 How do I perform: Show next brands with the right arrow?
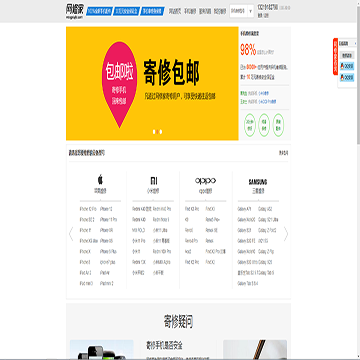[286, 234]
